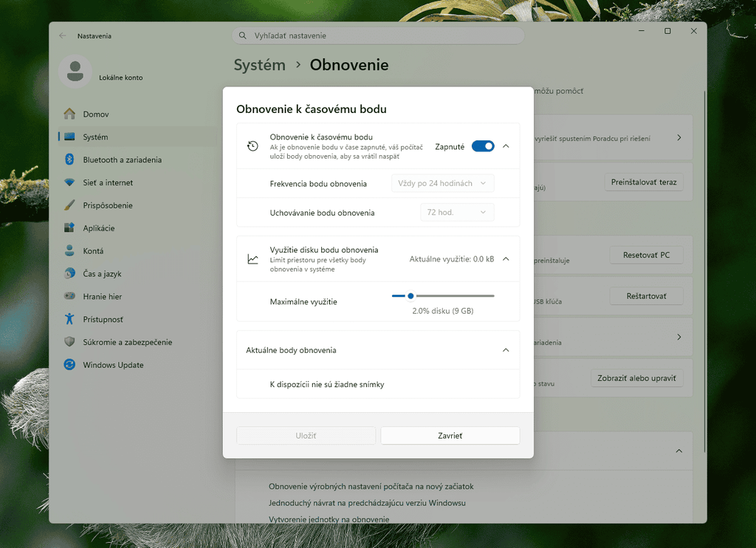The width and height of the screenshot is (756, 548).
Task: Click the Prístupnosť accessibility figure icon
Action: [x=69, y=319]
